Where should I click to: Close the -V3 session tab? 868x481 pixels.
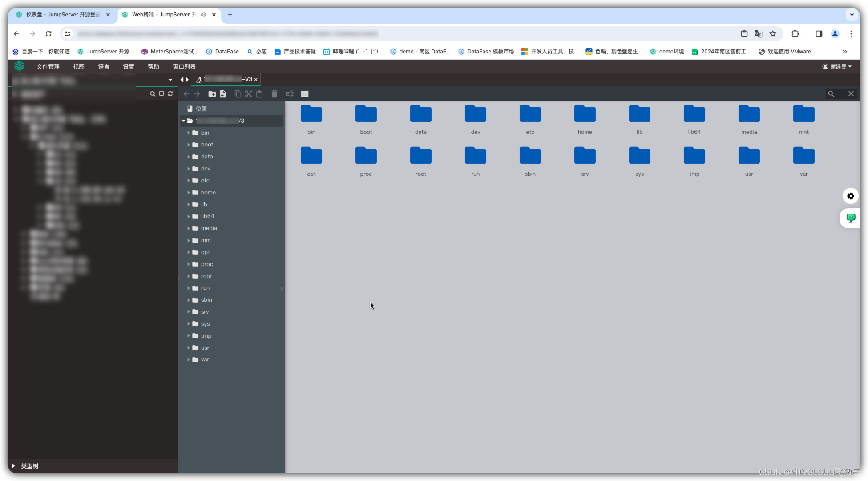[256, 80]
